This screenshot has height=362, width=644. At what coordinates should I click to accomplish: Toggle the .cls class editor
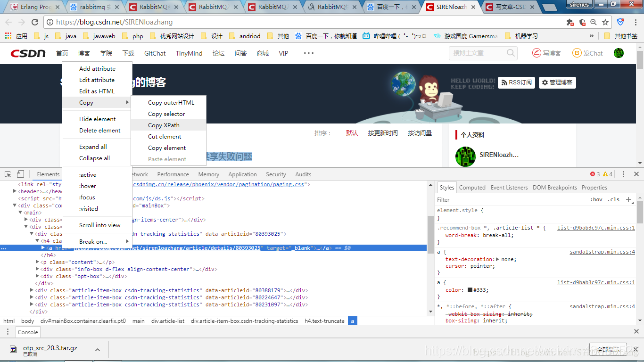[613, 199]
